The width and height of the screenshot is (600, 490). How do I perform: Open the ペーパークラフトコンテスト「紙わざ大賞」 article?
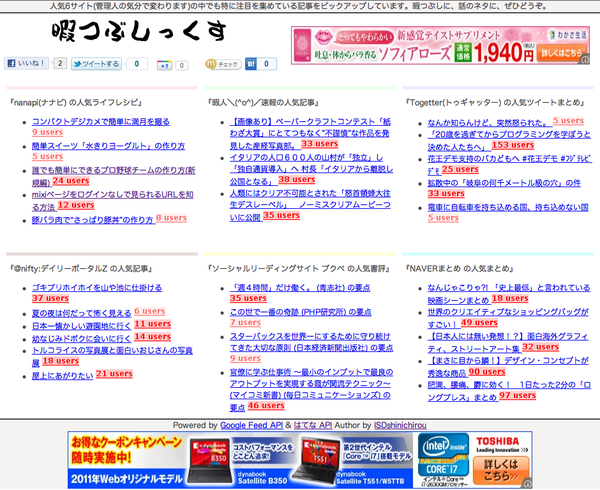(310, 133)
